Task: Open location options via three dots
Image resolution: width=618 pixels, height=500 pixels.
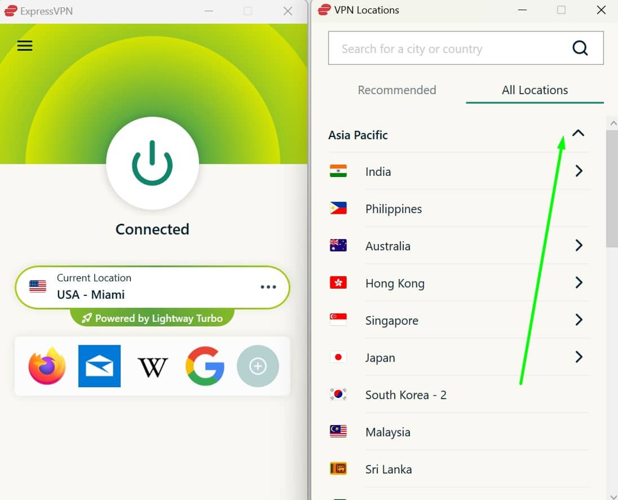Action: (268, 287)
